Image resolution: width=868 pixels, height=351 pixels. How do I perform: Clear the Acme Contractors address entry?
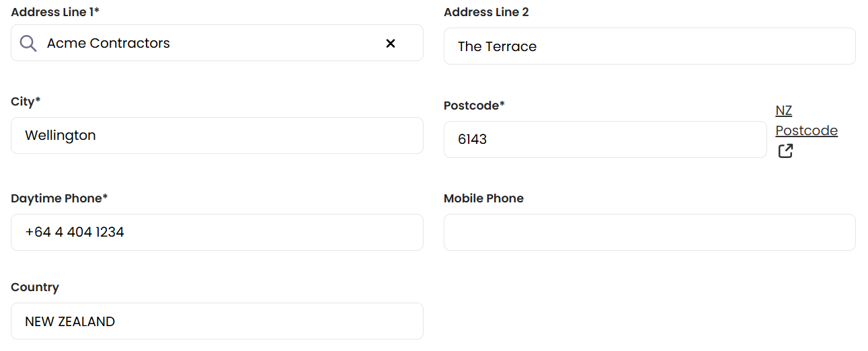click(391, 44)
